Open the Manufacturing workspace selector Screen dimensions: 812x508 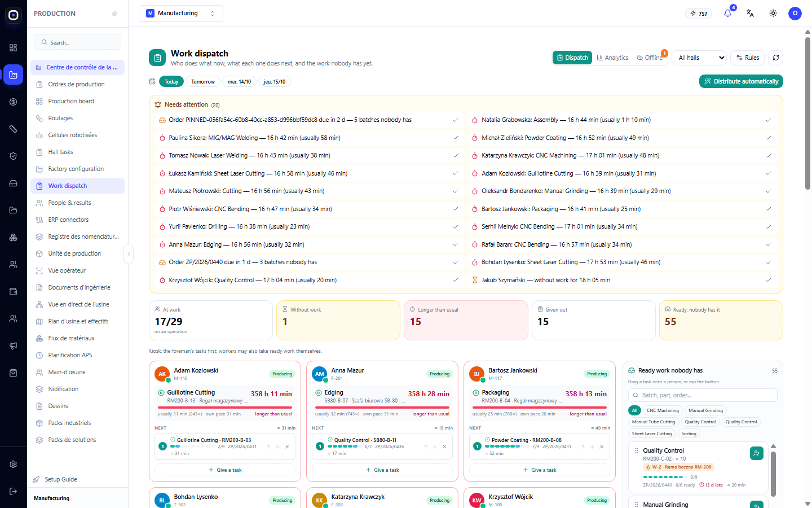coord(181,14)
